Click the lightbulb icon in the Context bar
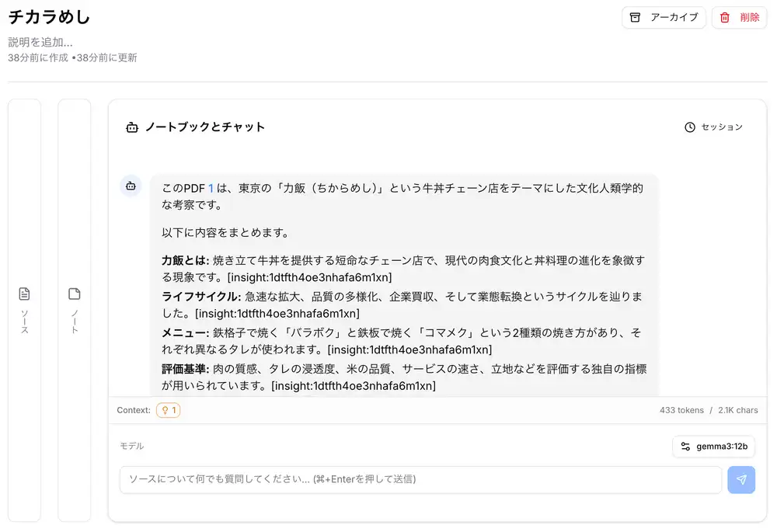Image resolution: width=777 pixels, height=532 pixels. [164, 410]
